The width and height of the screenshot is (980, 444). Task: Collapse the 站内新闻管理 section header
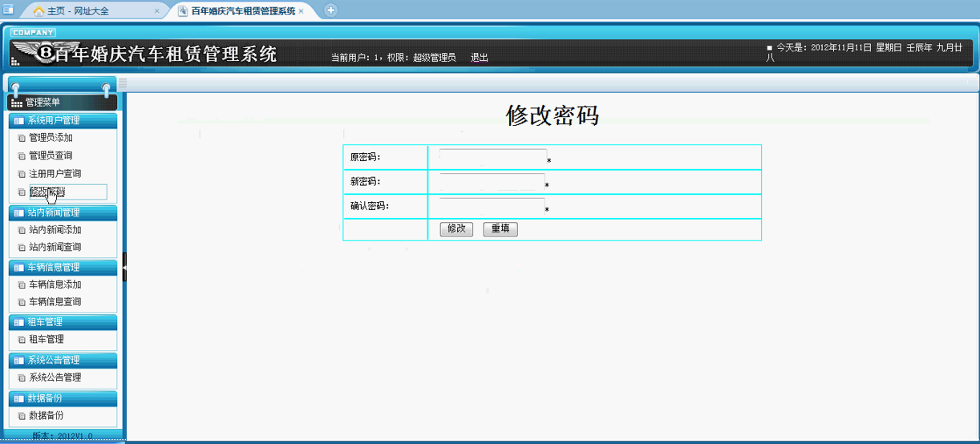63,212
